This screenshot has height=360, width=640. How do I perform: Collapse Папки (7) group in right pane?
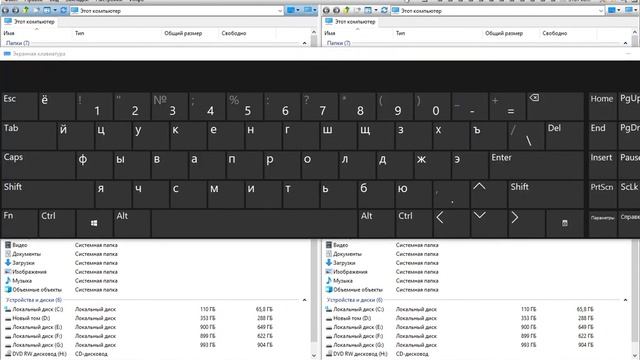625,43
